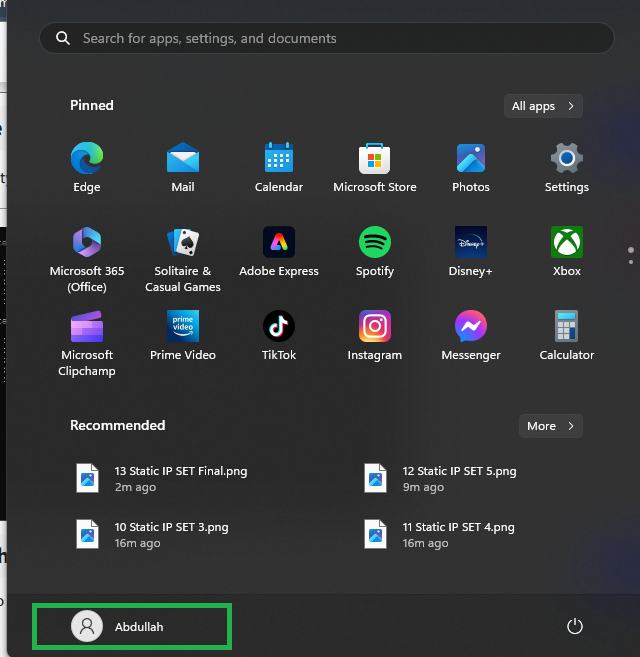Launch Instagram
The image size is (640, 657).
(375, 335)
